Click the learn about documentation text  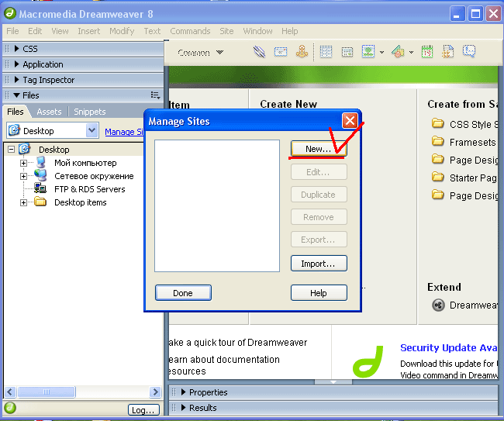pyautogui.click(x=224, y=365)
